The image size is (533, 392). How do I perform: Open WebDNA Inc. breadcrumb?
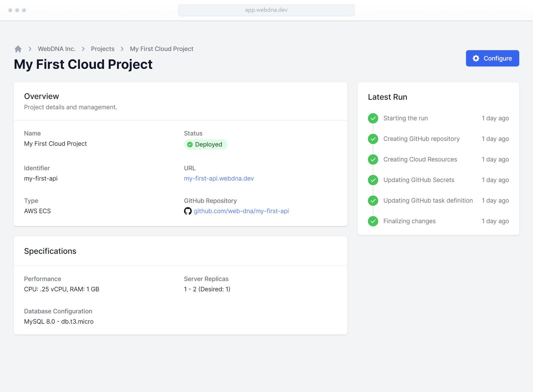click(x=56, y=49)
